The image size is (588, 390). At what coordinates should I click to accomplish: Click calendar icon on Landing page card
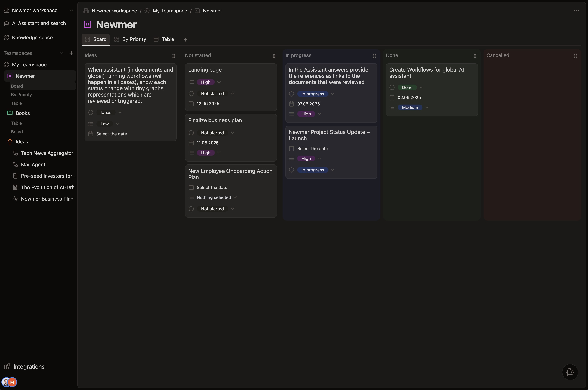pos(191,103)
